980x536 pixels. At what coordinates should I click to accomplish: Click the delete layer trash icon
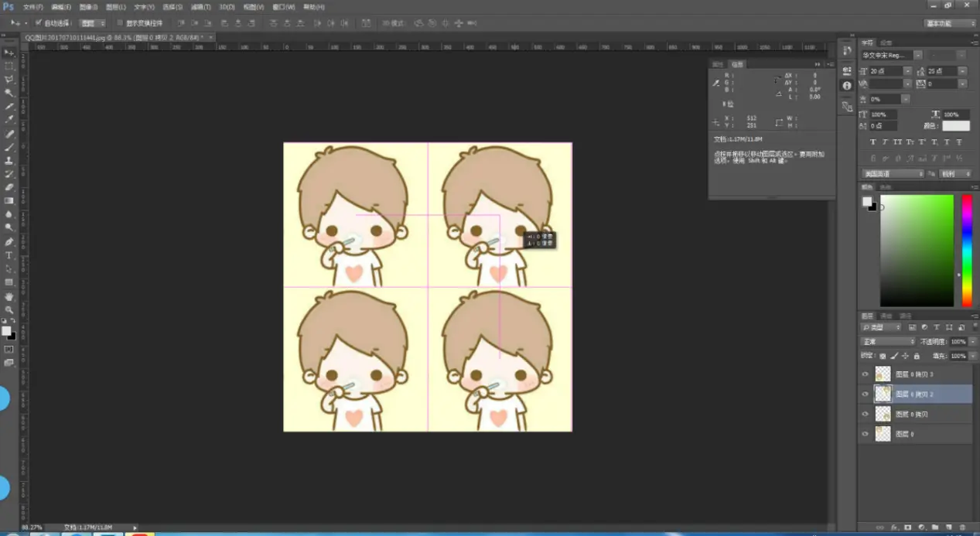pos(962,527)
